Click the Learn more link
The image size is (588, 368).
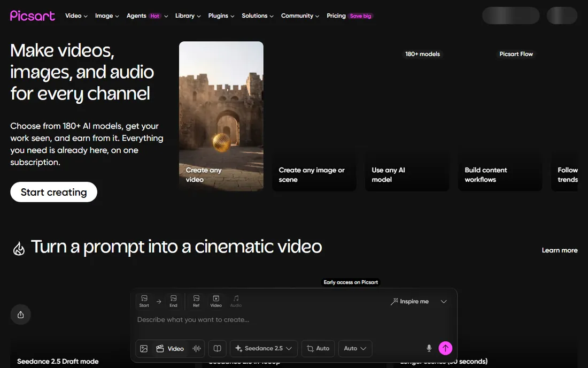point(560,250)
